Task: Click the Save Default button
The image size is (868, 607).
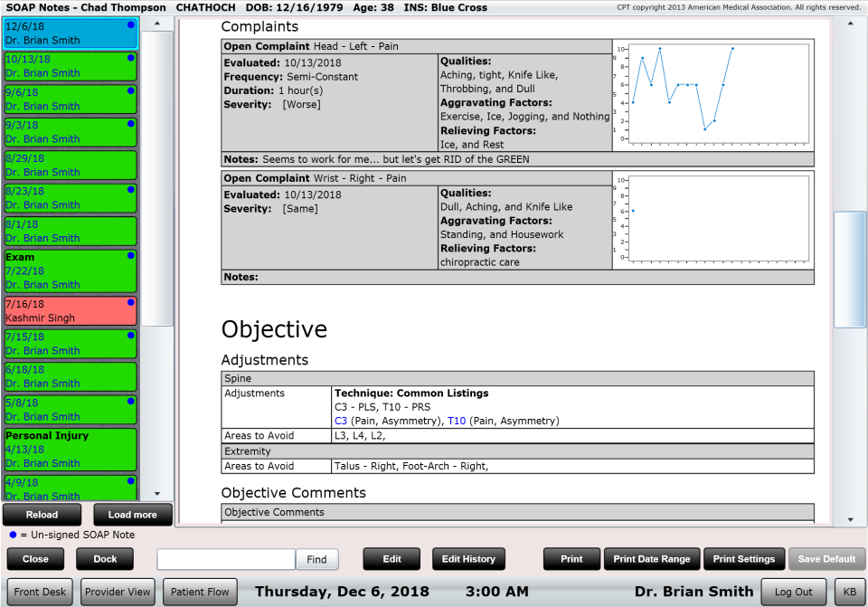Action: coord(826,559)
